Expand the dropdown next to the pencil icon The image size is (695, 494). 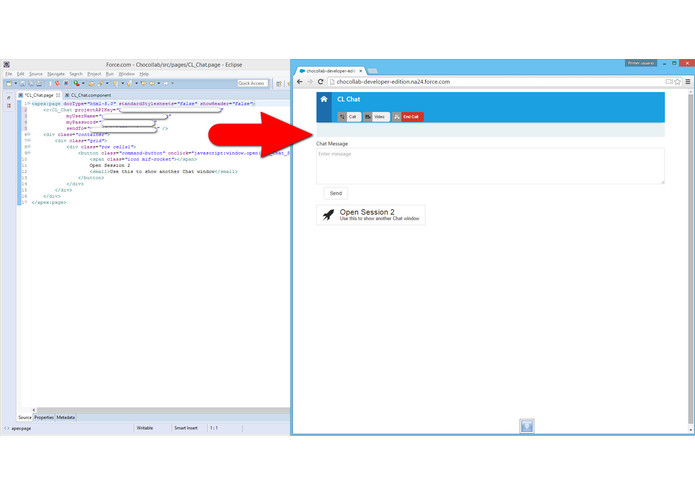107,83
